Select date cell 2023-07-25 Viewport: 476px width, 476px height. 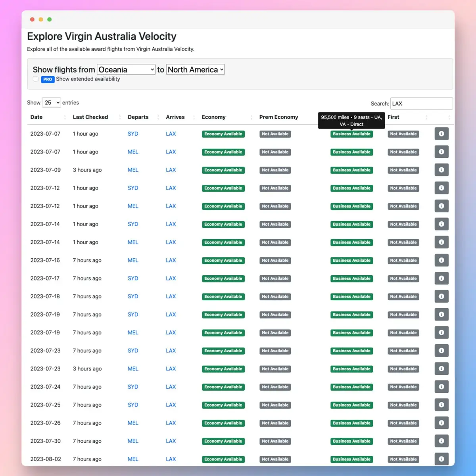(x=46, y=405)
